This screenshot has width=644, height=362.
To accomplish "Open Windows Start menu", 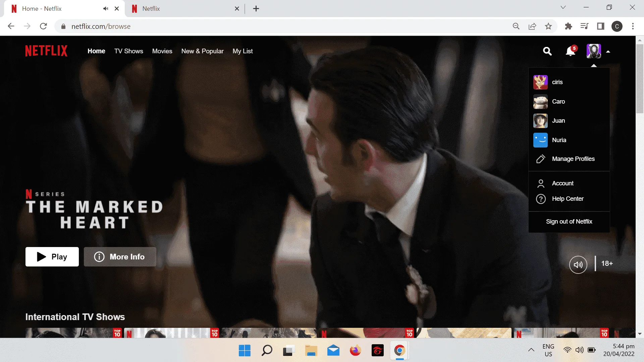I will [x=245, y=351].
